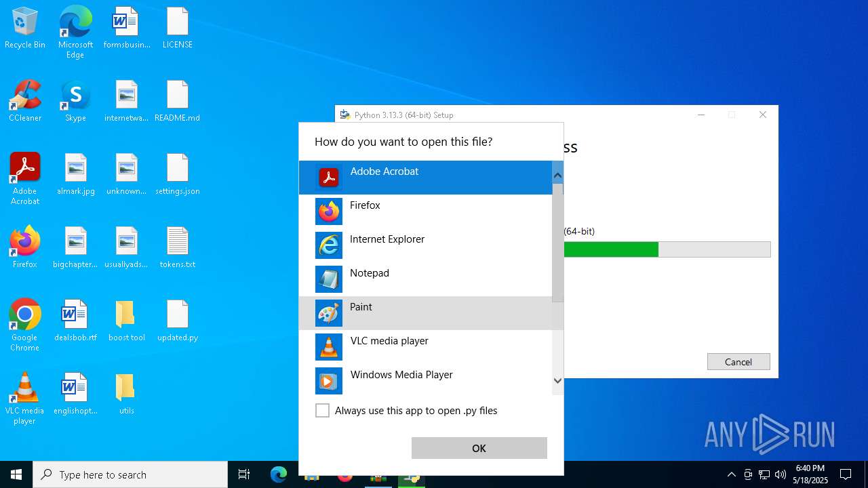The image size is (868, 488).
Task: Select the updated.py file
Action: (x=178, y=321)
